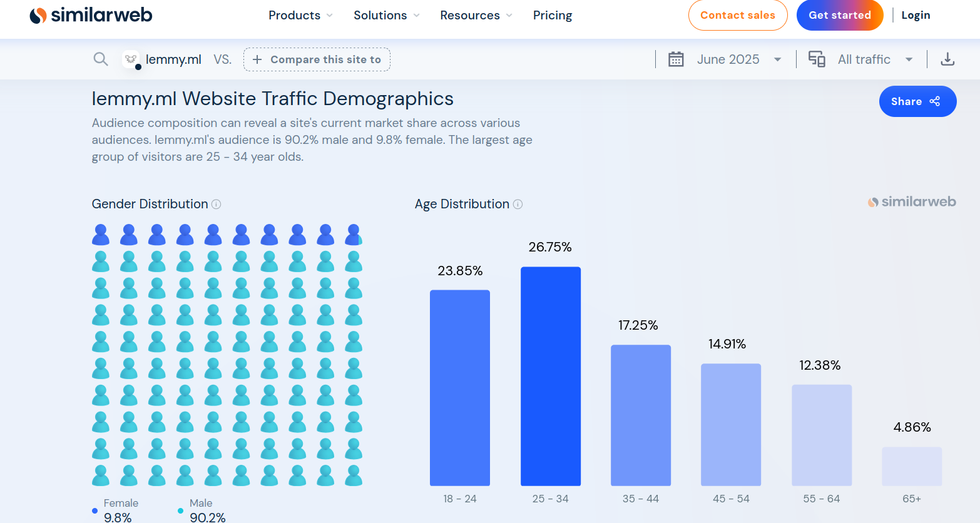Screen dimensions: 980x523
Task: Open the Pricing page
Action: point(552,15)
